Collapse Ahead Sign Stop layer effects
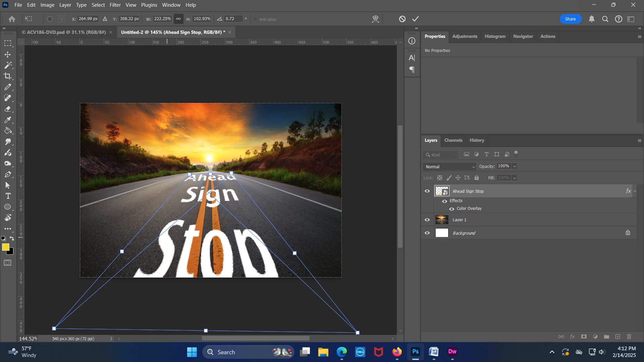Screen dimensions: 644x362 (635, 191)
